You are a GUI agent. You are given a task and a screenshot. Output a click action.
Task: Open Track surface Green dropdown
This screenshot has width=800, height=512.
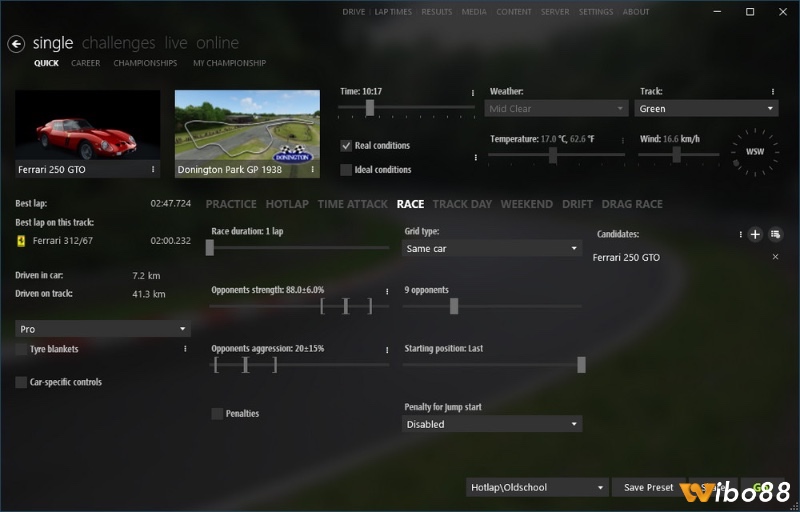[x=706, y=109]
